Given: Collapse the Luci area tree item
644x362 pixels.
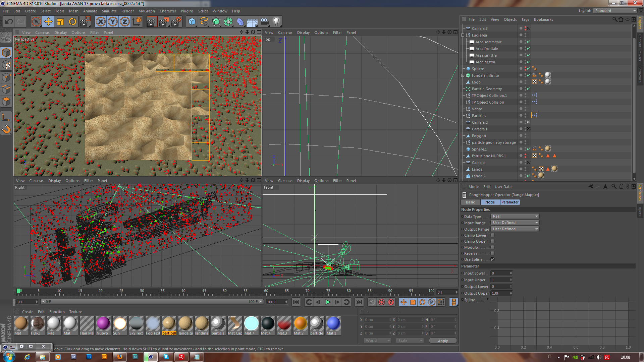Looking at the screenshot, I should (463, 35).
